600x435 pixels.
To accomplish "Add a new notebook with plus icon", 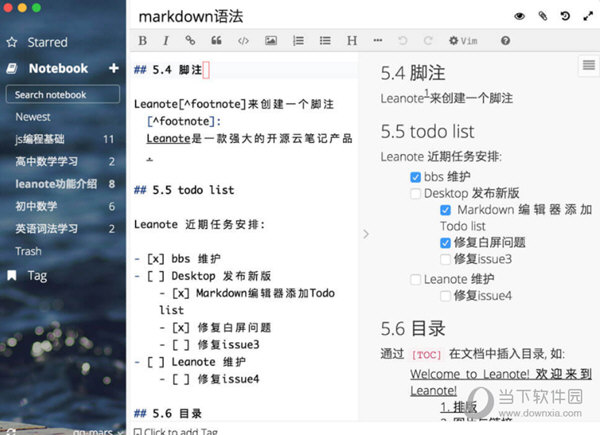I will point(114,68).
